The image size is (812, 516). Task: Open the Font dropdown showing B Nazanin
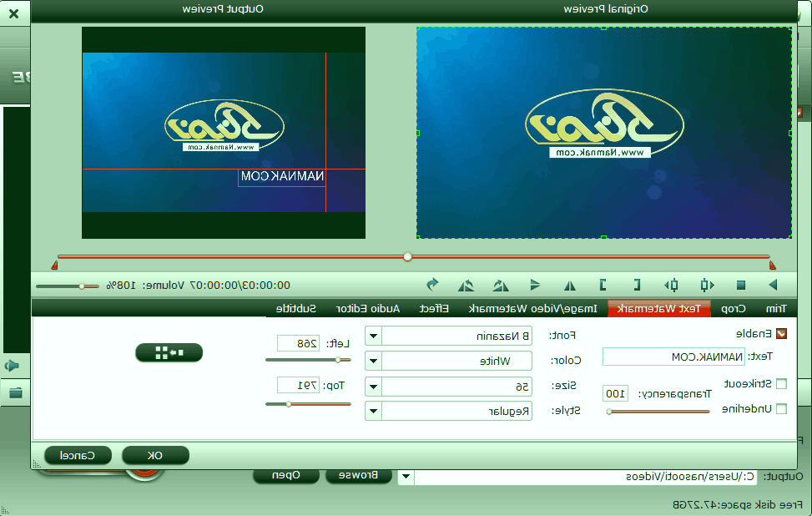coord(374,336)
